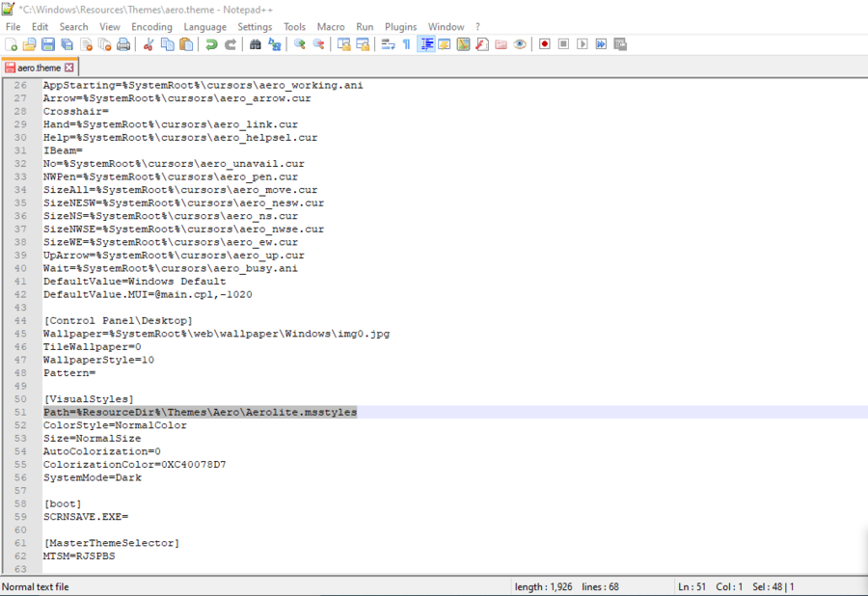Viewport: 868px width, 596px height.
Task: Open the Search menu
Action: (73, 27)
